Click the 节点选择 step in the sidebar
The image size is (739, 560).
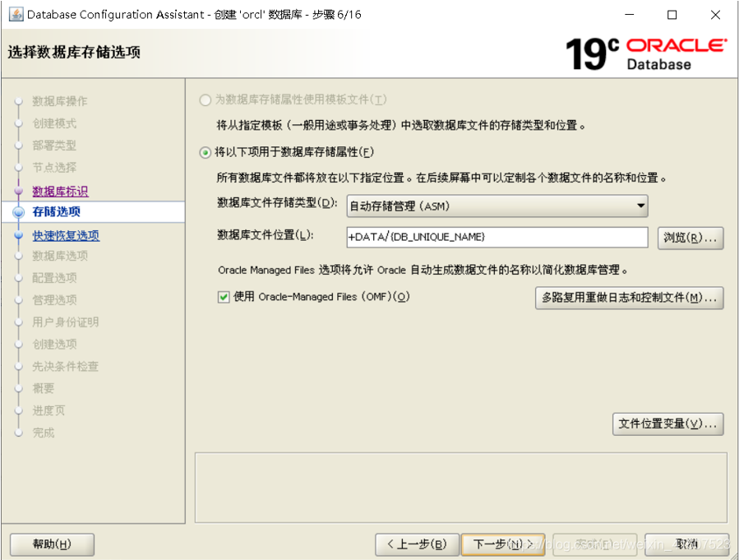pos(54,167)
